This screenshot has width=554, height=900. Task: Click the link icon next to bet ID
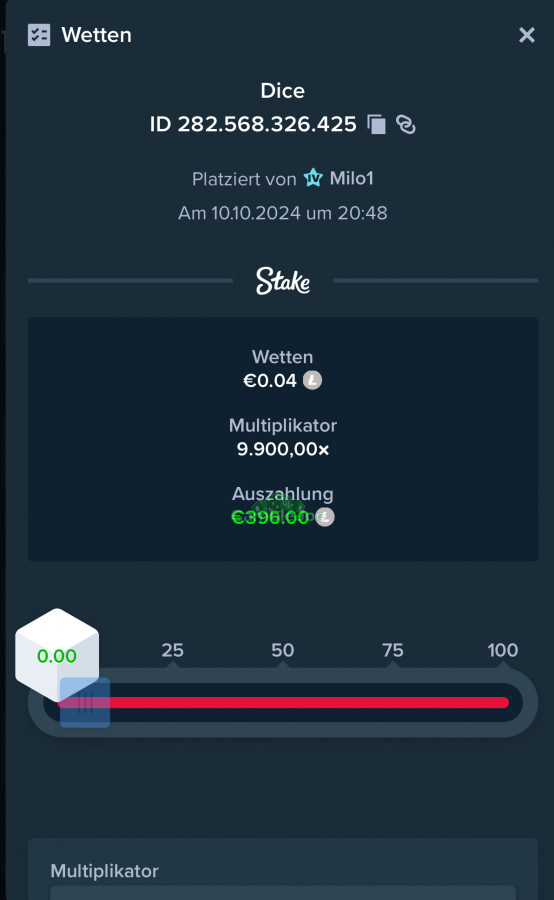(406, 124)
